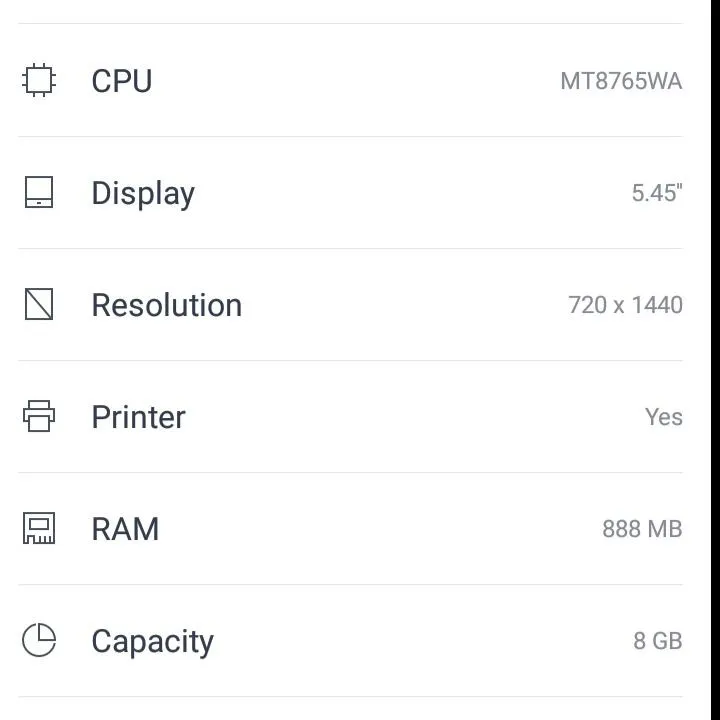Select the Capacity pie chart icon
Image resolution: width=720 pixels, height=720 pixels.
(39, 640)
